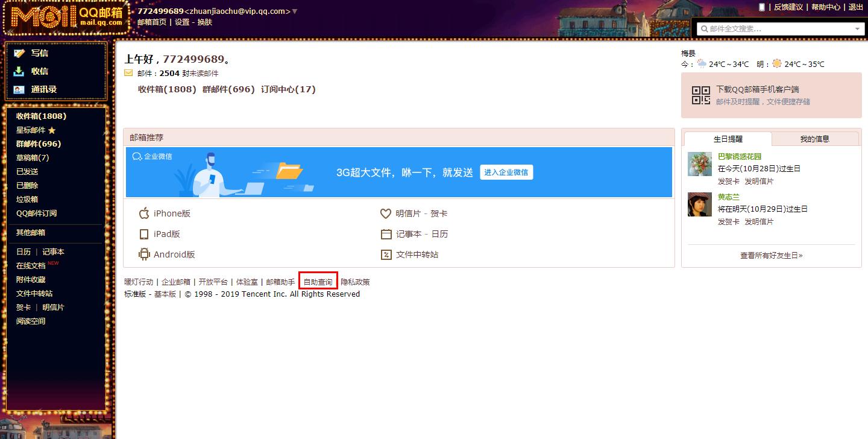Click 退出 to log out

[x=856, y=7]
